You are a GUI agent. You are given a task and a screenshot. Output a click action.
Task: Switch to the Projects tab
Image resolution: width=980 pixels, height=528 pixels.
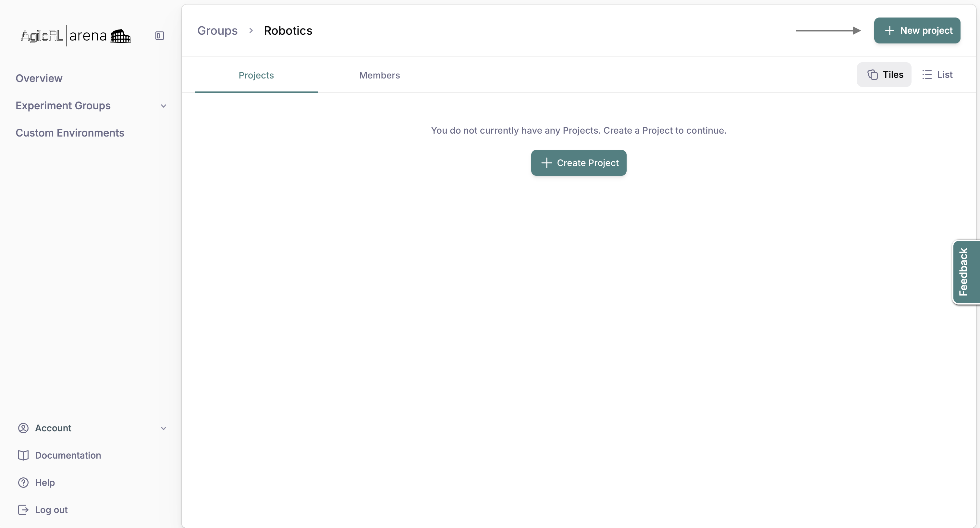point(256,75)
